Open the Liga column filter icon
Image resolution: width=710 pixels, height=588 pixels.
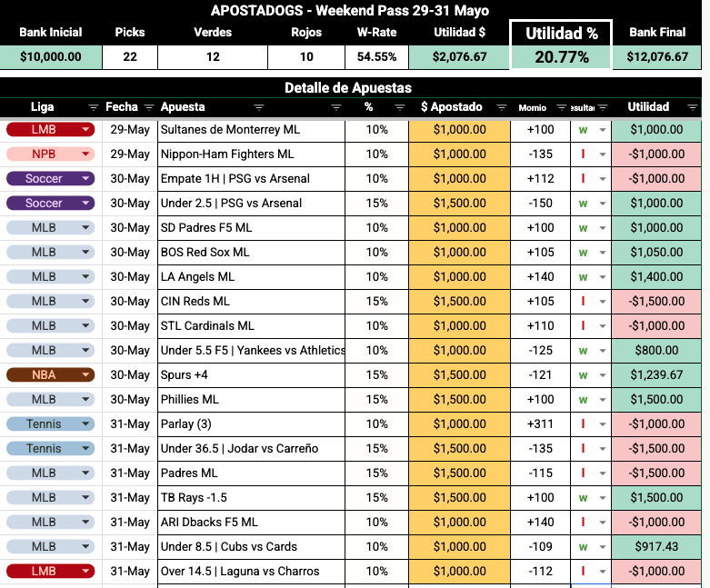[x=94, y=107]
